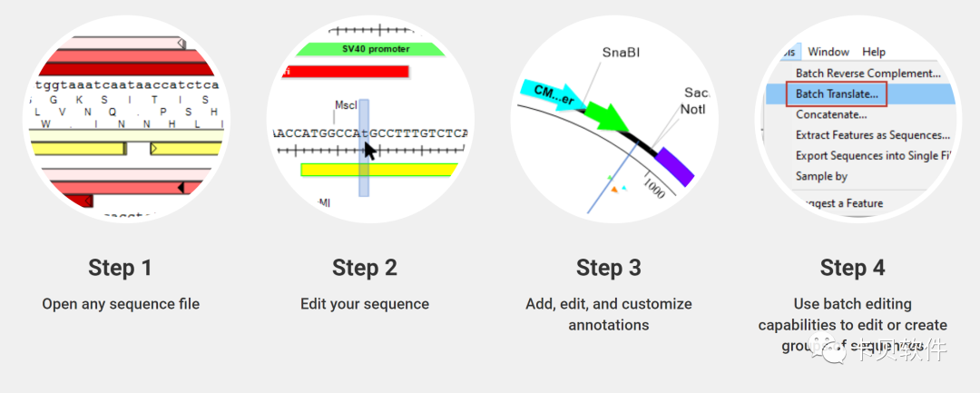
Task: Click the MscI restriction site label
Action: tap(346, 105)
